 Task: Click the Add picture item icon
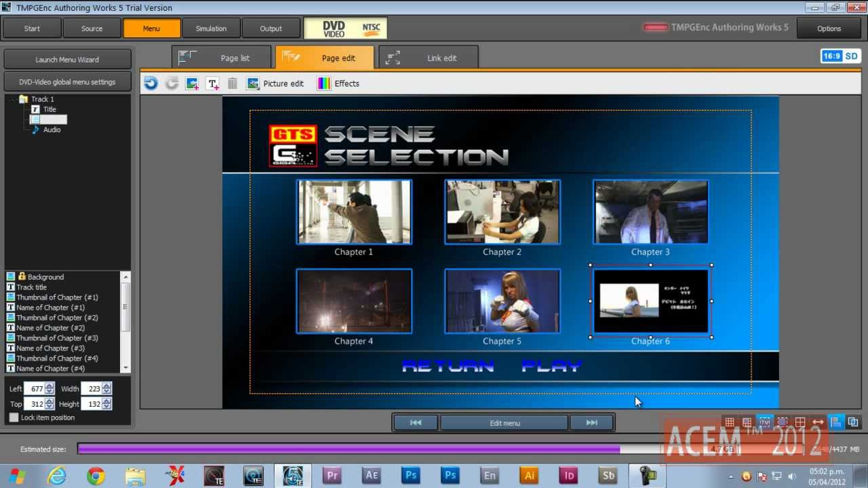tap(192, 83)
